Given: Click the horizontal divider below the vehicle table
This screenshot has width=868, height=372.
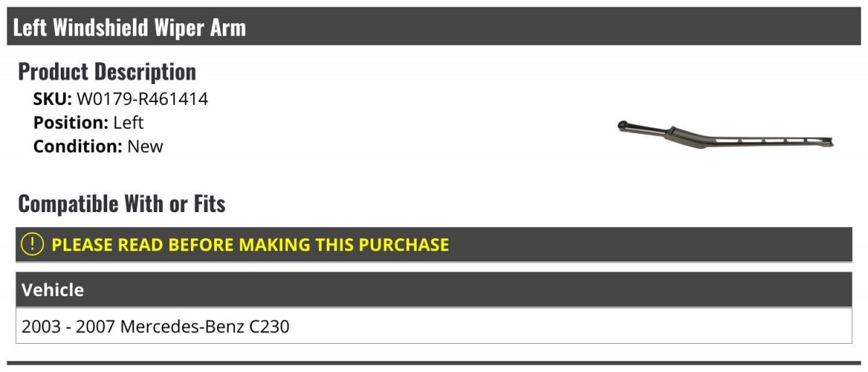Looking at the screenshot, I should click(434, 363).
